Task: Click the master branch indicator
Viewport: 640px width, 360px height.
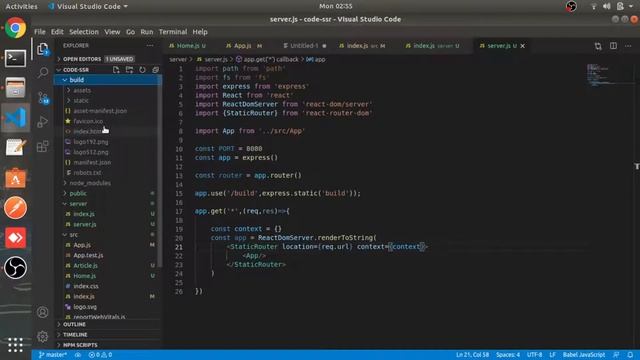Action: (53, 355)
